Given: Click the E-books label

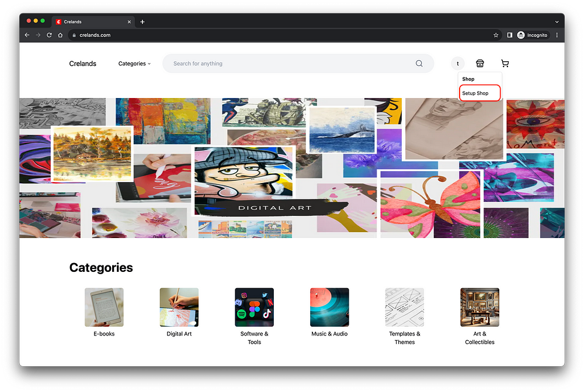Looking at the screenshot, I should (104, 334).
